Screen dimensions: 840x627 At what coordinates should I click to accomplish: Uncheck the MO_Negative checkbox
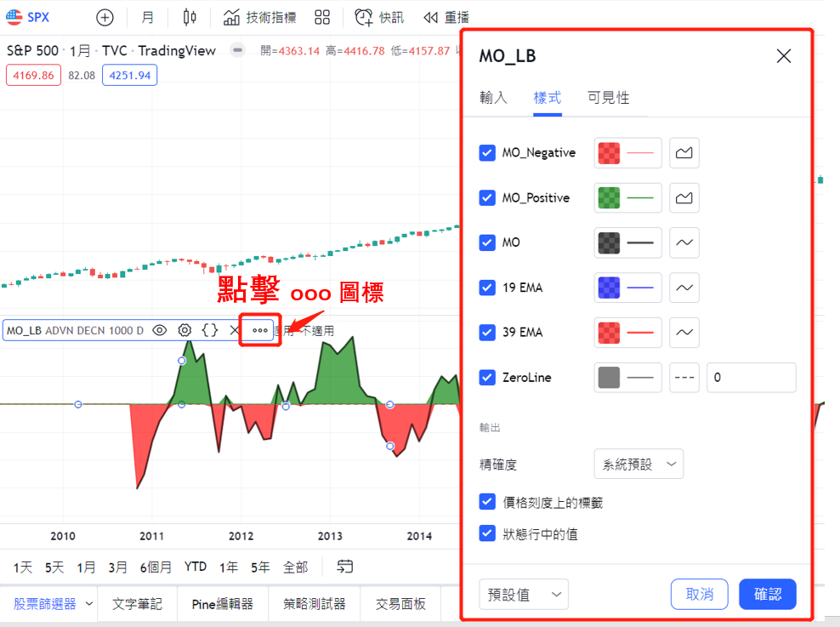pyautogui.click(x=487, y=153)
